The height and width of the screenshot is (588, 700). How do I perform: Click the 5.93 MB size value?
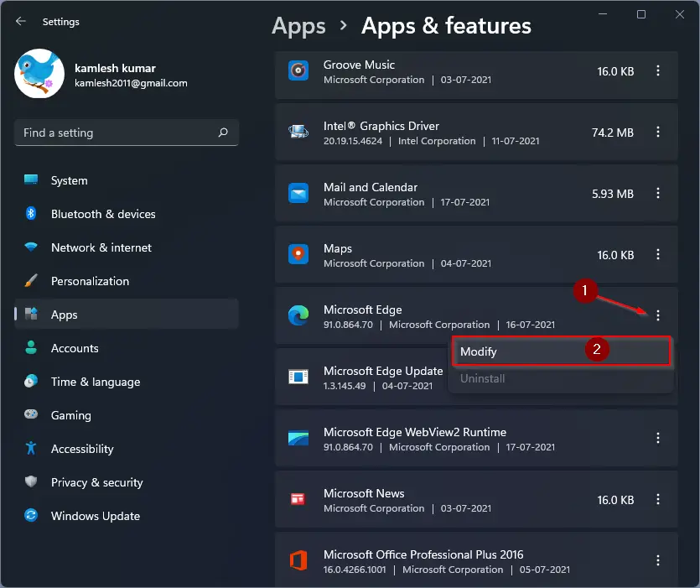tap(613, 194)
